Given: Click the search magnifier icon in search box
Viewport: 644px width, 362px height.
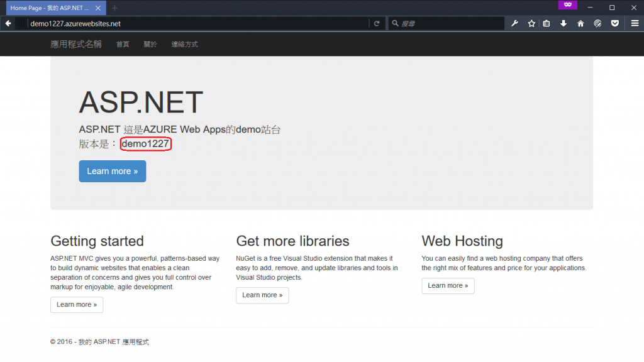Looking at the screenshot, I should [x=395, y=23].
